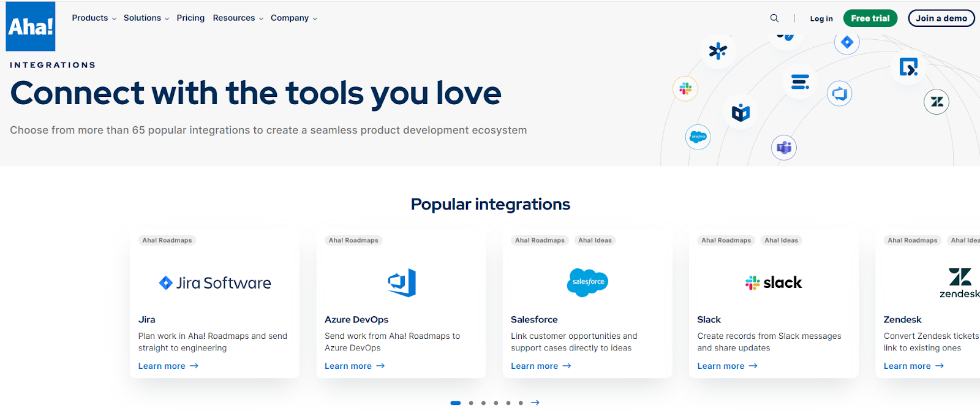Expand the Products menu
The width and height of the screenshot is (980, 416).
point(94,18)
